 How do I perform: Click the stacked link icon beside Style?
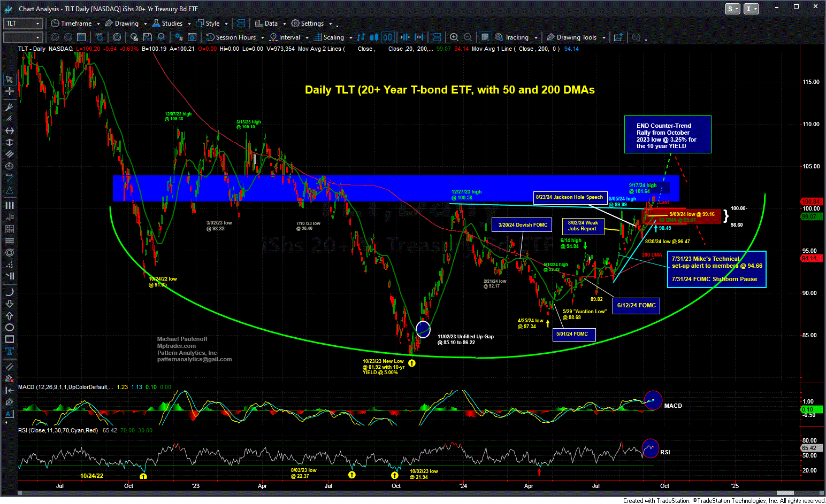point(240,24)
